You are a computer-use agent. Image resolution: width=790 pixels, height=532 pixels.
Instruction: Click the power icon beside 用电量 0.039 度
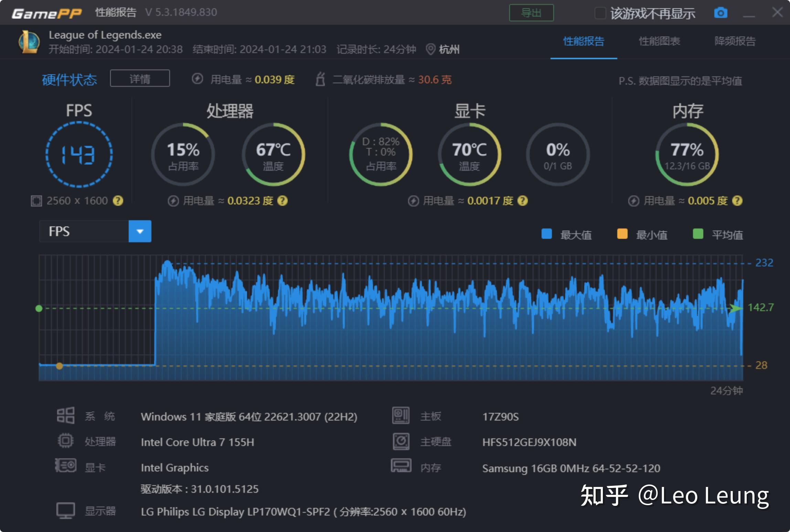[x=197, y=79]
